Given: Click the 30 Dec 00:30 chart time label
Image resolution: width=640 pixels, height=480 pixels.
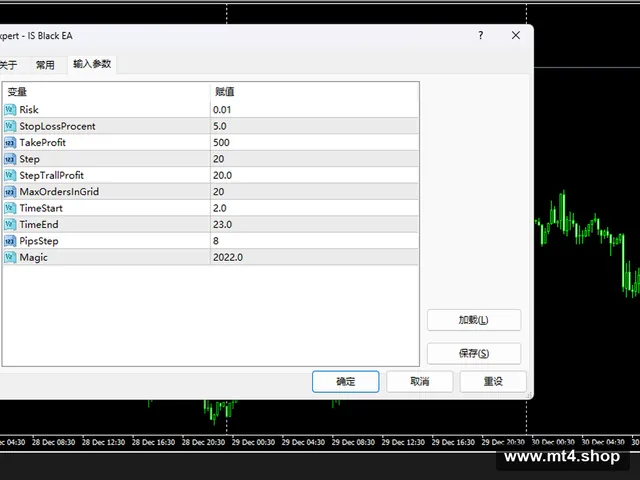Looking at the screenshot, I should 553,442.
